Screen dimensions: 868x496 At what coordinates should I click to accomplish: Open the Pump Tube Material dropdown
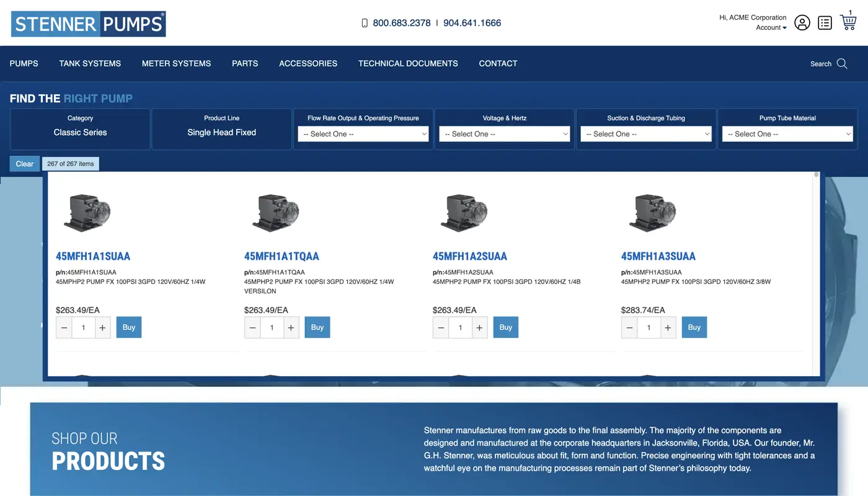click(787, 134)
